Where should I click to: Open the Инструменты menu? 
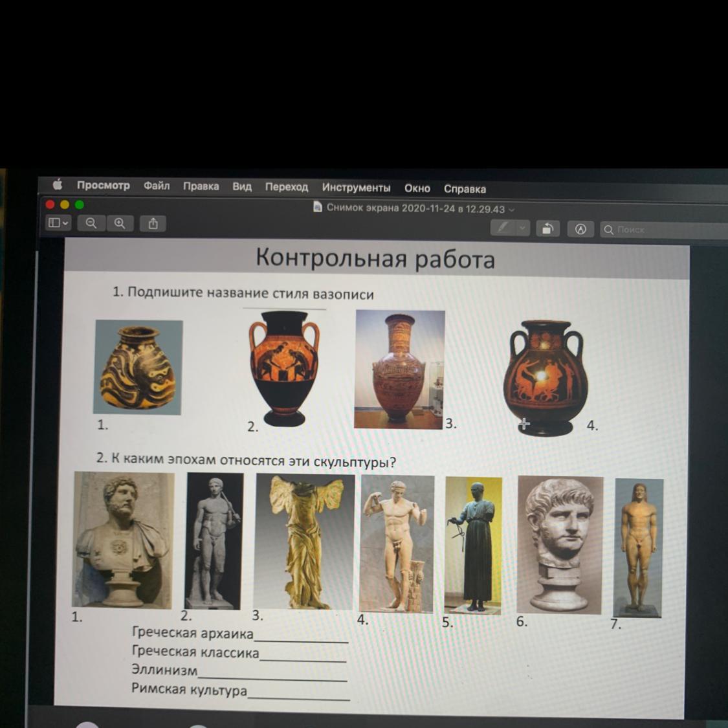point(356,188)
